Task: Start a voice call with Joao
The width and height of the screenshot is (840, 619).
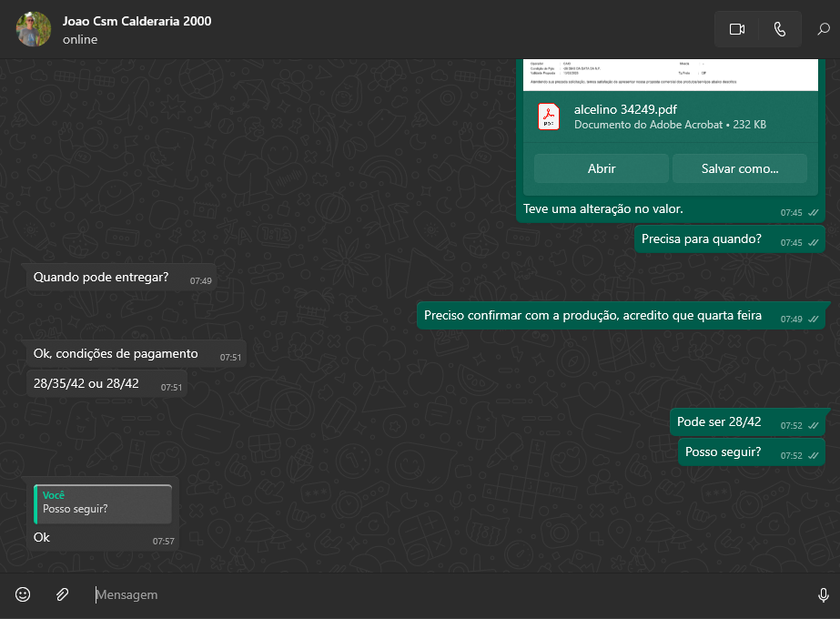Action: tap(779, 29)
